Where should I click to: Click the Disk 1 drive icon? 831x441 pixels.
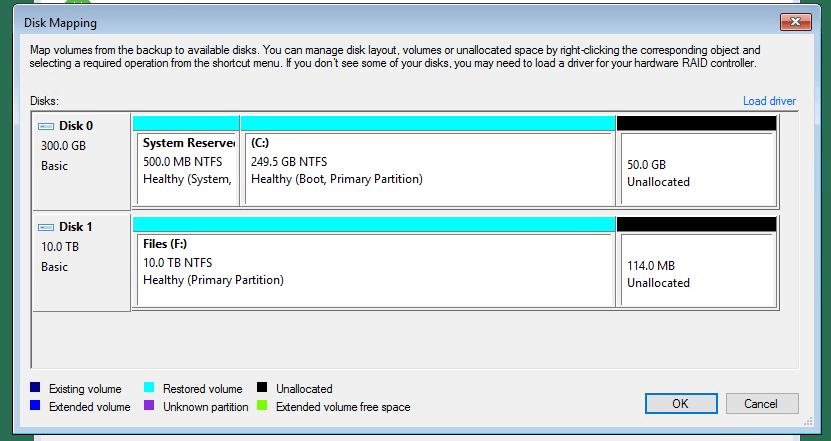pyautogui.click(x=46, y=227)
